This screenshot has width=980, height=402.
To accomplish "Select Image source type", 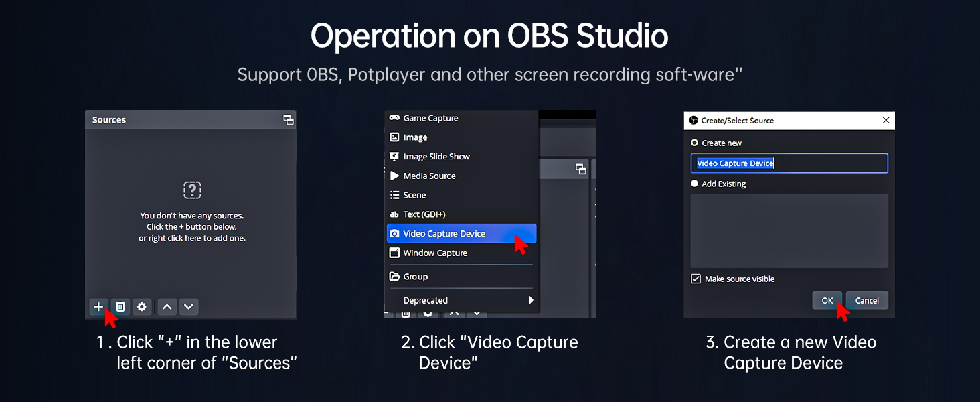I will 415,137.
